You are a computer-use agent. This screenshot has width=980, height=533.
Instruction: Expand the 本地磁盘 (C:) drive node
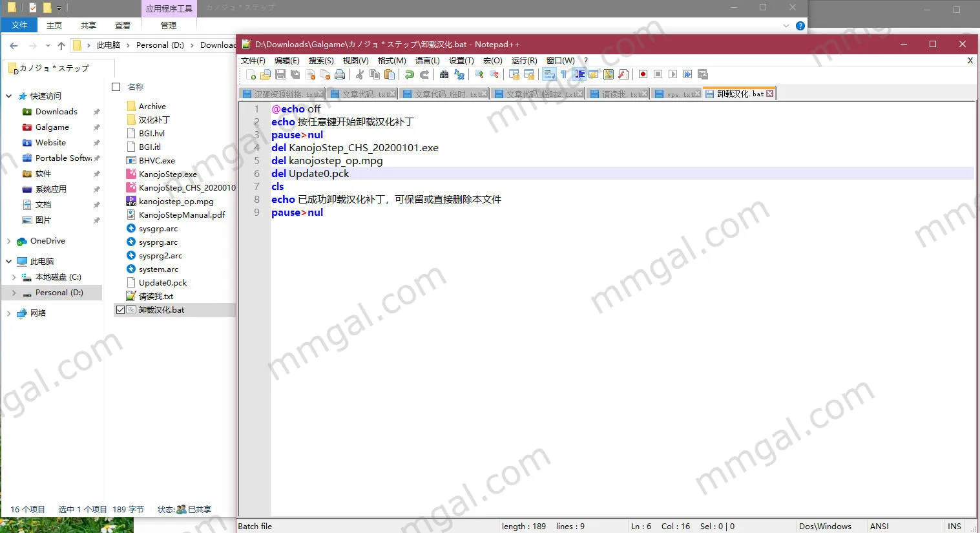click(x=14, y=277)
